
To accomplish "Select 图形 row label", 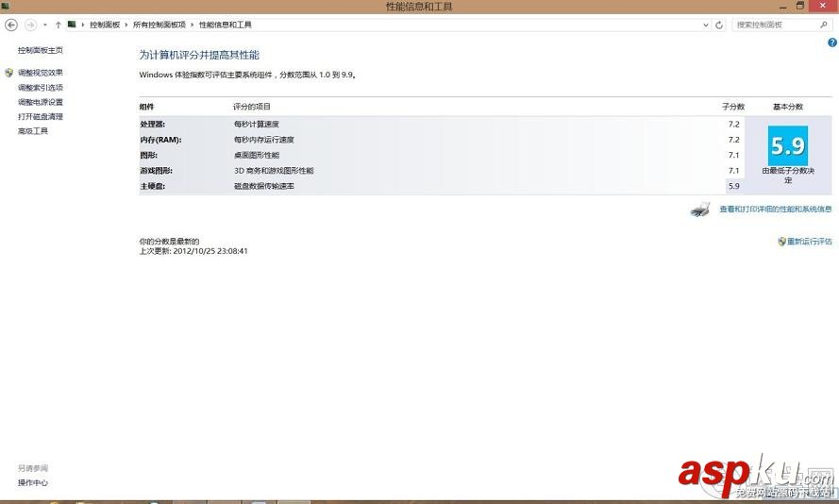I will pos(148,155).
